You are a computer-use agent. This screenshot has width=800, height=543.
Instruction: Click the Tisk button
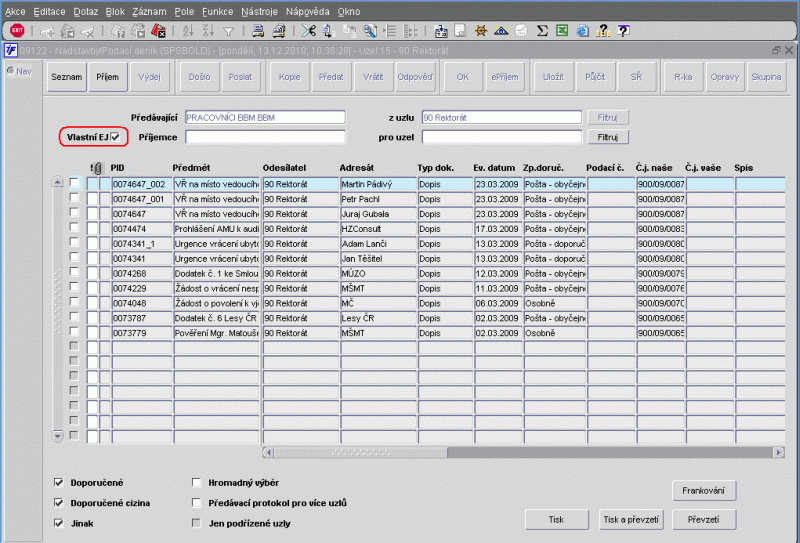(x=556, y=520)
